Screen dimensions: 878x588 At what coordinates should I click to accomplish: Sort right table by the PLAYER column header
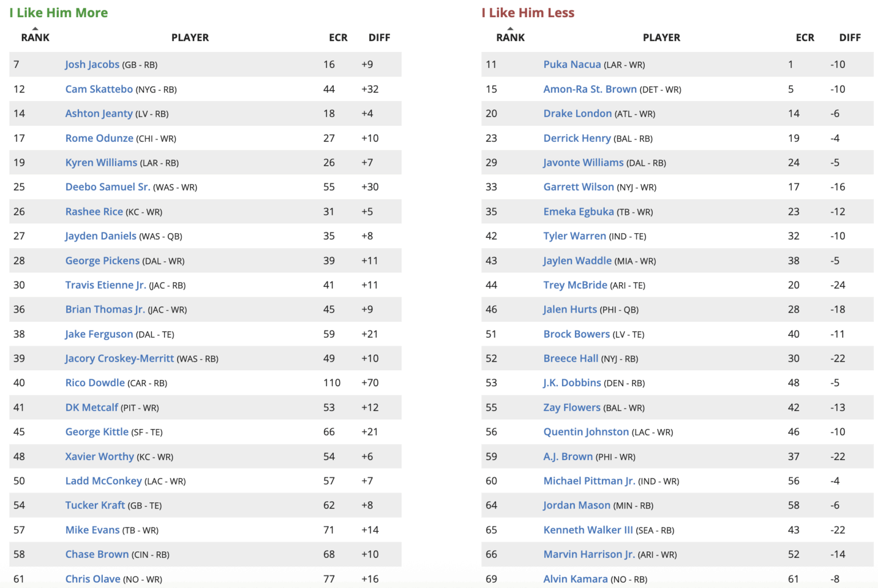coord(661,37)
